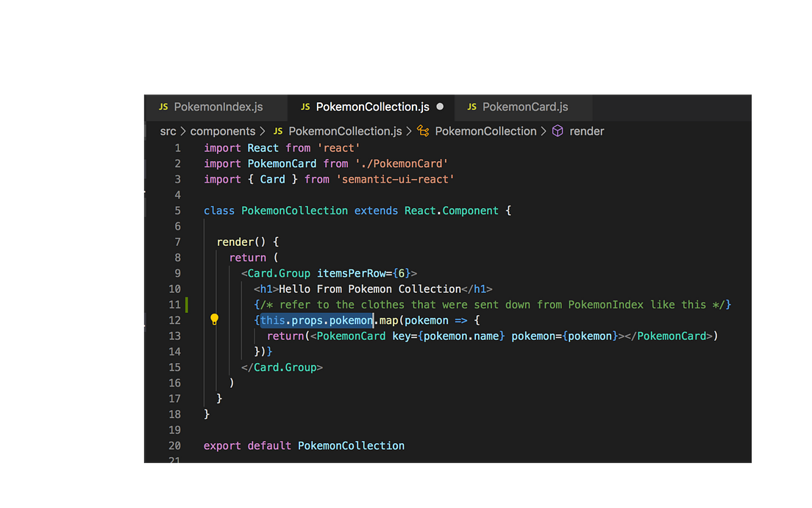Click line number 1 in the gutter
This screenshot has height=508, width=812.
click(178, 148)
